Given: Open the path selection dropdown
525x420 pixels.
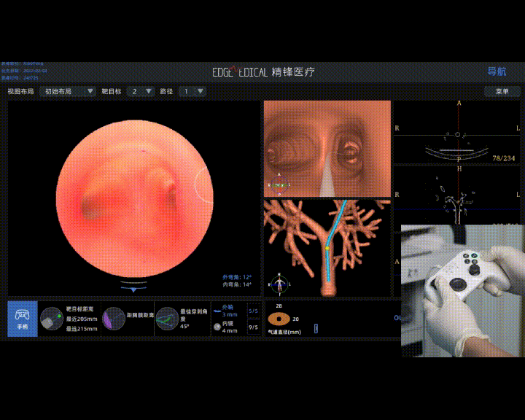Looking at the screenshot, I should pyautogui.click(x=192, y=91).
